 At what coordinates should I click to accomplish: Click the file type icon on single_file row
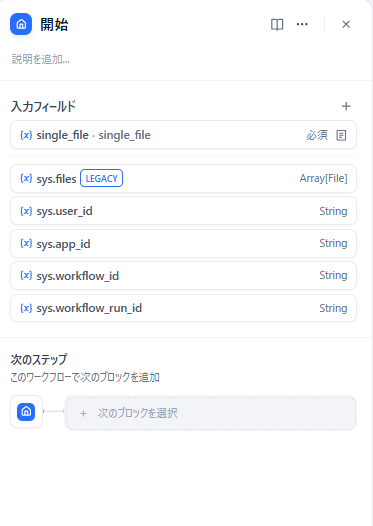tap(341, 135)
